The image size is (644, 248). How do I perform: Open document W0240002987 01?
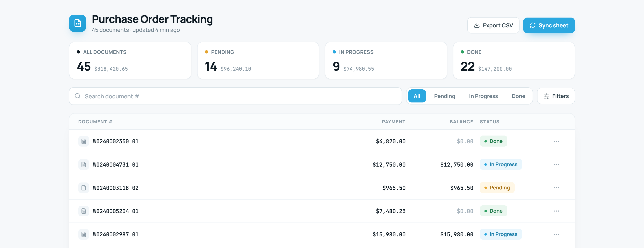pos(115,234)
